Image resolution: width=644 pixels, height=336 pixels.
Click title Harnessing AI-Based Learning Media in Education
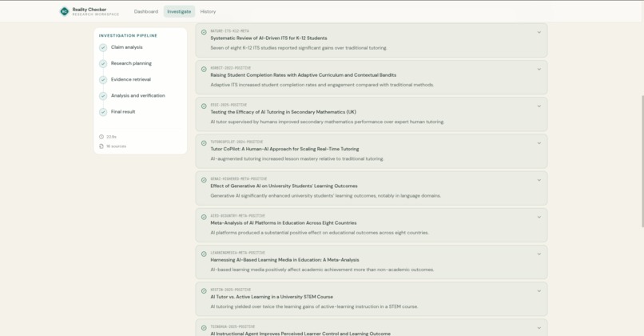pyautogui.click(x=284, y=260)
